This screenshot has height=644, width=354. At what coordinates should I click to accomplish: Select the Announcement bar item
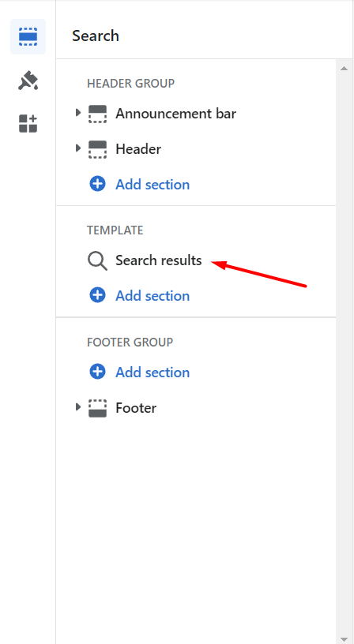(x=175, y=114)
